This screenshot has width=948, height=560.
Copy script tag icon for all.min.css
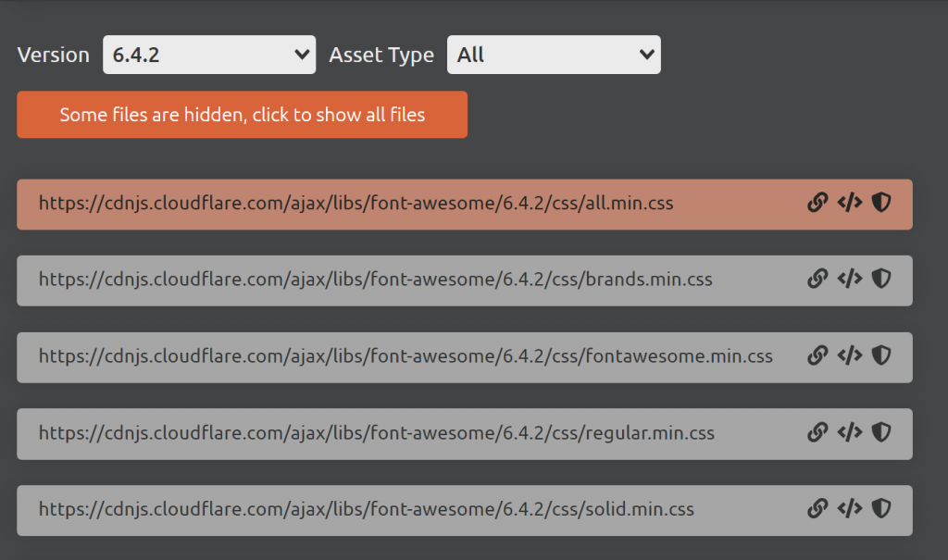point(850,203)
